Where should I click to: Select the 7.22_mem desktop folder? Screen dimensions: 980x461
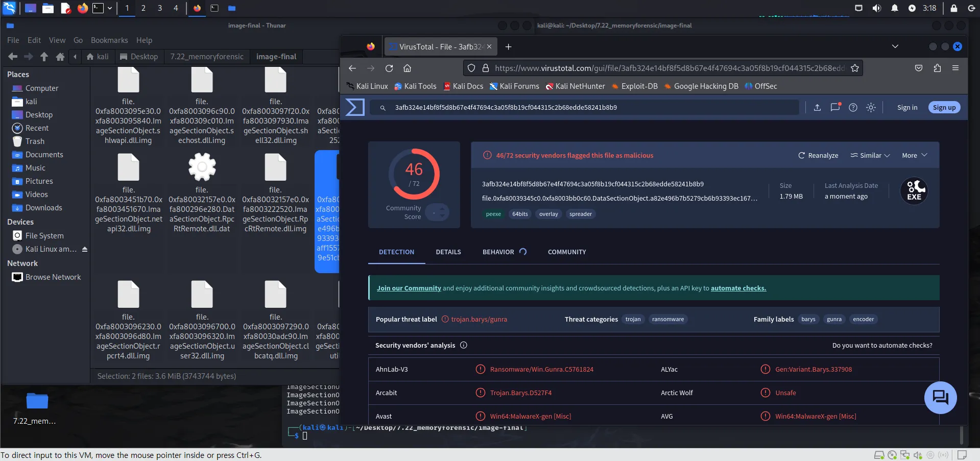tap(35, 408)
